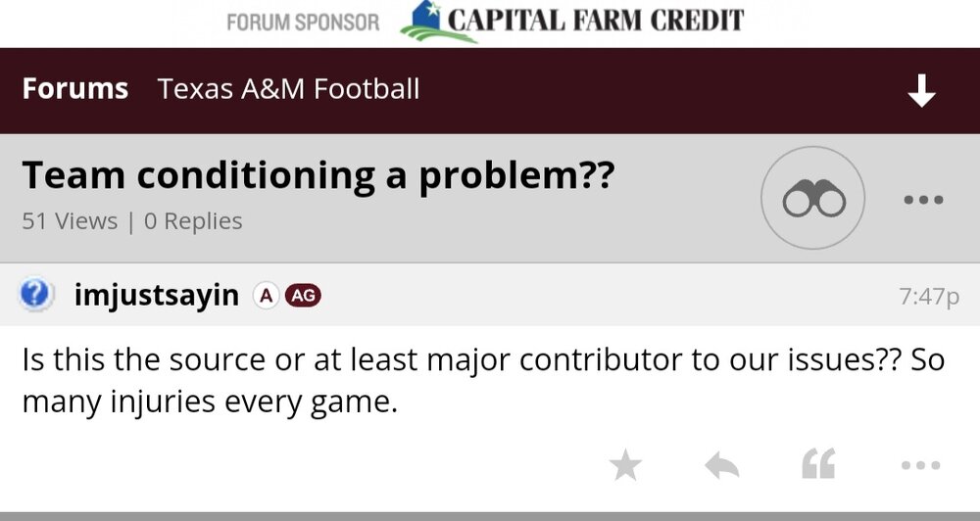Click the "Team conditioning a problem??" thread title
This screenshot has width=980, height=521.
318,176
